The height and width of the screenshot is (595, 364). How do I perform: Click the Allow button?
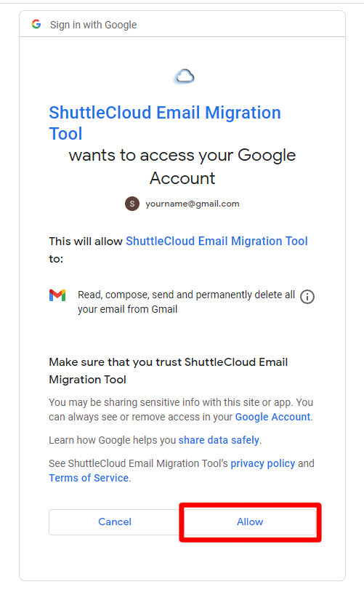(250, 522)
